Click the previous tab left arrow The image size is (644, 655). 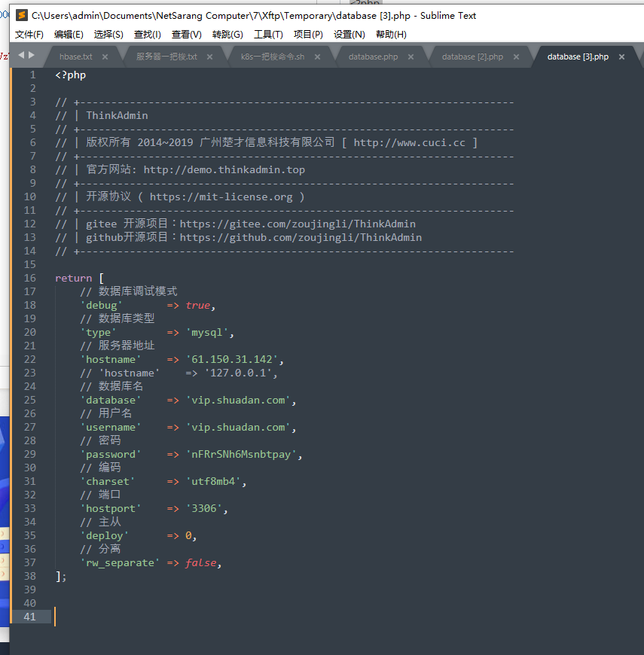point(21,55)
